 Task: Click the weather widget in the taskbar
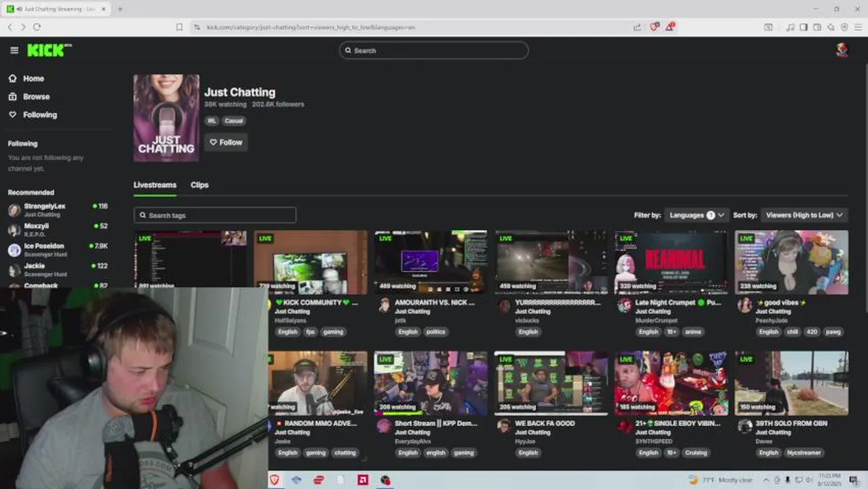point(722,480)
